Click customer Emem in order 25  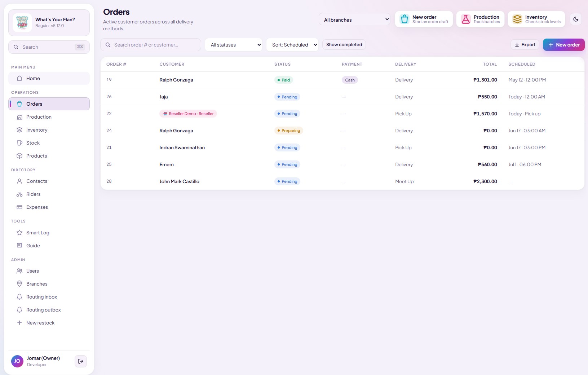[167, 164]
